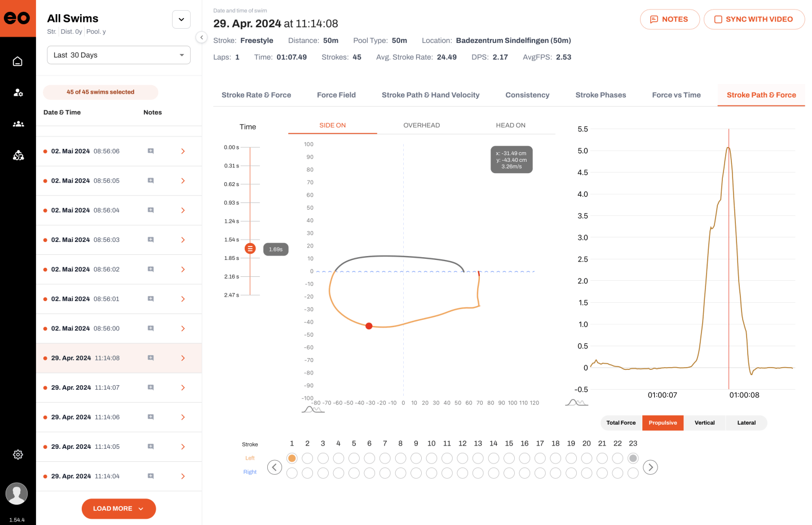The height and width of the screenshot is (525, 812).
Task: Open the user profile avatar
Action: tap(17, 493)
